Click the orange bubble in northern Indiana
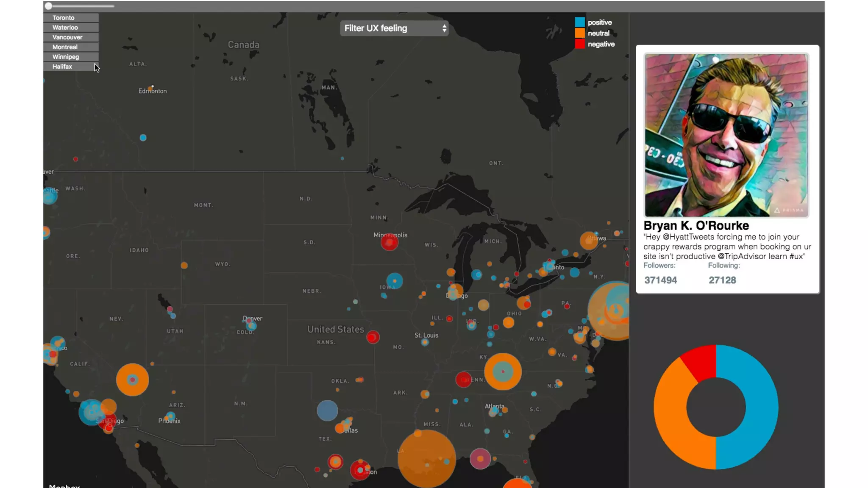Screen dimensions: 868x488 (x=484, y=305)
